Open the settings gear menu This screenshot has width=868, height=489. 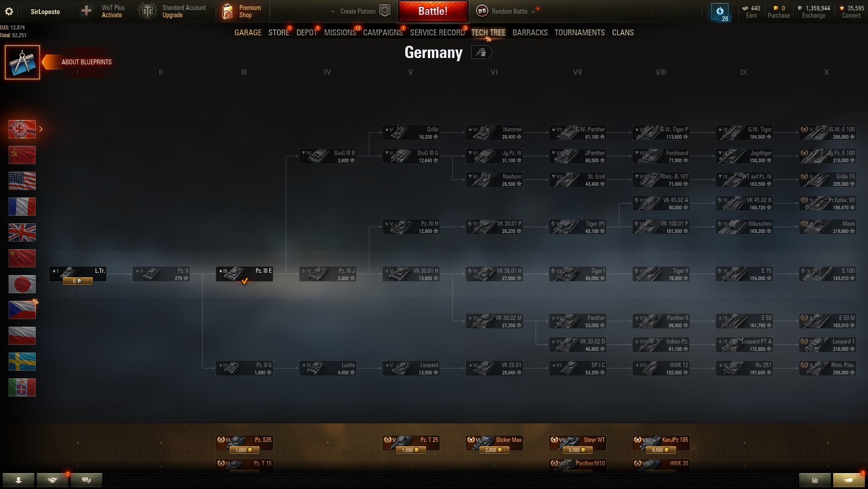pos(9,11)
